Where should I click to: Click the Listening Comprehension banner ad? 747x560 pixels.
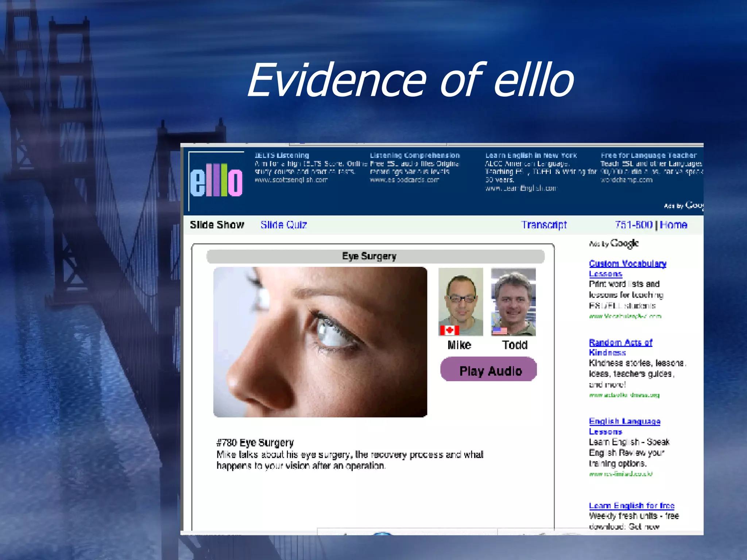(x=415, y=156)
